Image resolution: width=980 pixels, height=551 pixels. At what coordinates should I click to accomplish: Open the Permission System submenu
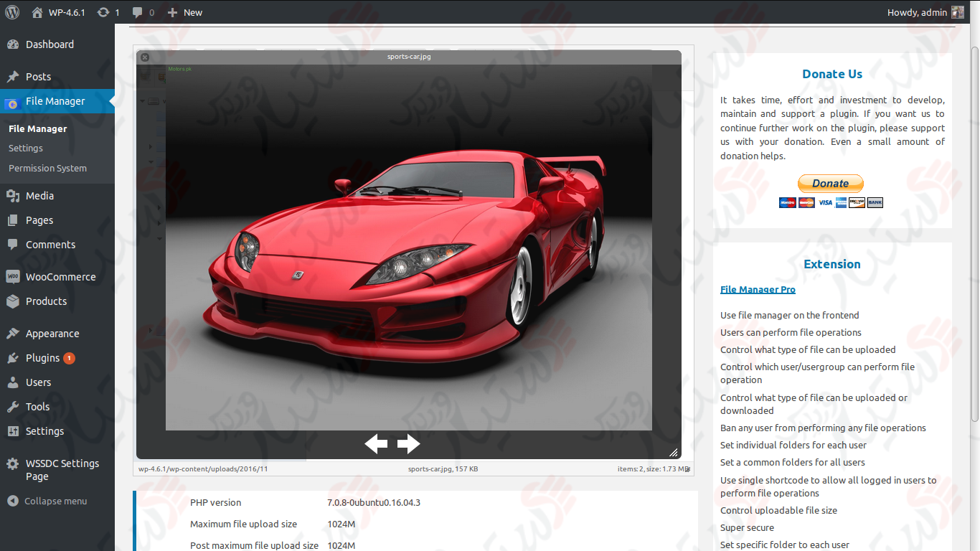pos(47,169)
